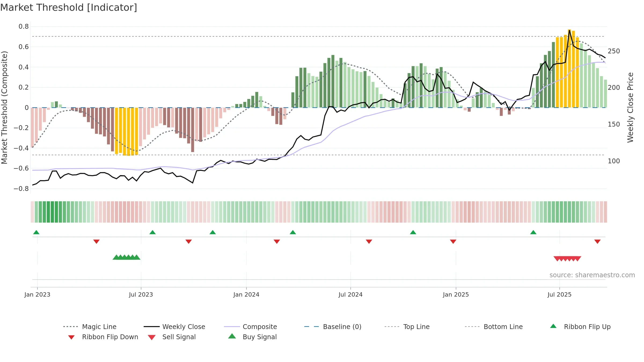The width and height of the screenshot is (644, 362).
Task: Toggle Ribbon Flip Up legend entry
Action: pyautogui.click(x=580, y=327)
